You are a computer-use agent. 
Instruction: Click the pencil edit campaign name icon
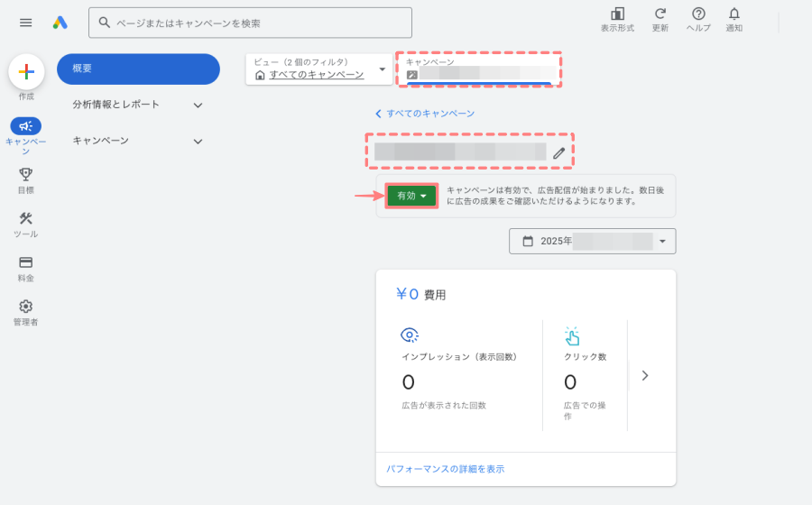pos(558,152)
